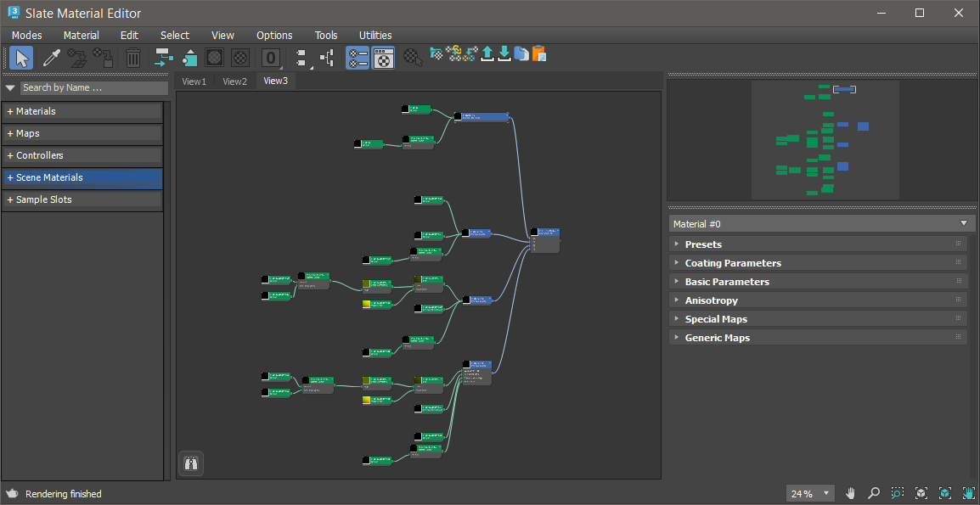
Task: Click the Zoom Region tool icon
Action: pos(898,493)
